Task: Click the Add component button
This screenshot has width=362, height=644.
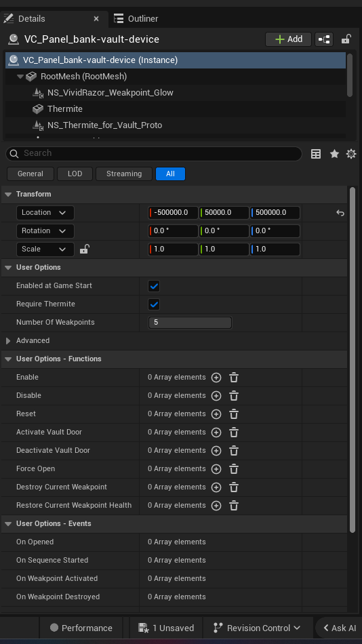Action: (289, 39)
